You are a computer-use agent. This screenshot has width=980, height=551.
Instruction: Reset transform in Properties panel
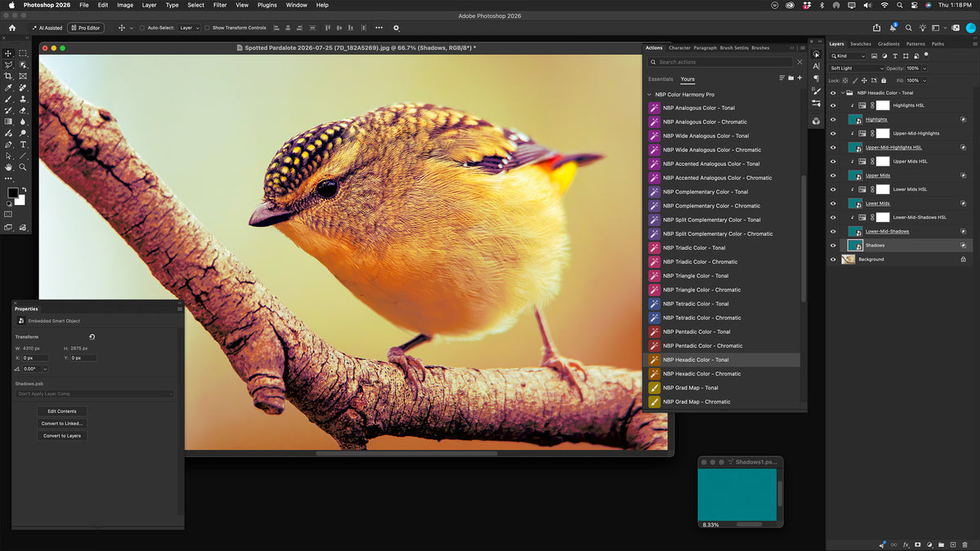[91, 336]
